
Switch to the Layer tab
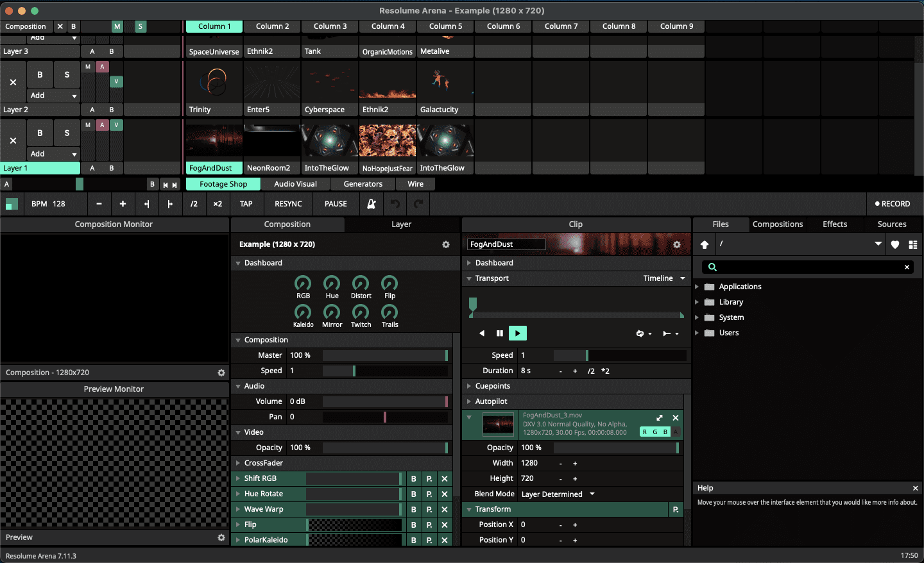pyautogui.click(x=402, y=224)
